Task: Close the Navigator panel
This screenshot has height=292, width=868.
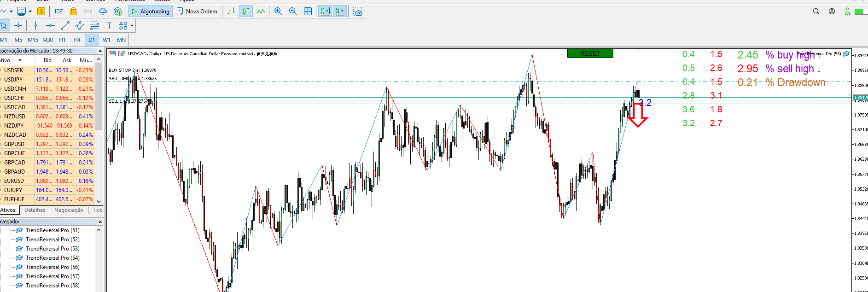Action: [100, 222]
